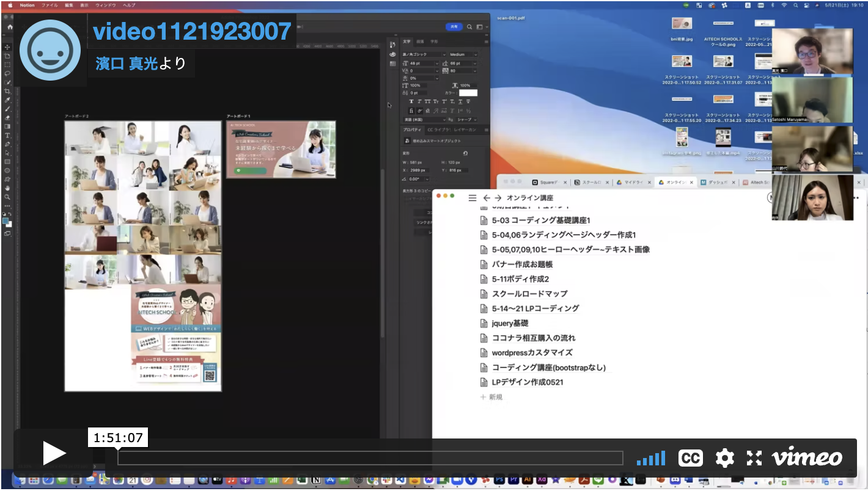Image resolution: width=868 pixels, height=491 pixels.
Task: Go back with Notion's left arrow
Action: point(487,198)
